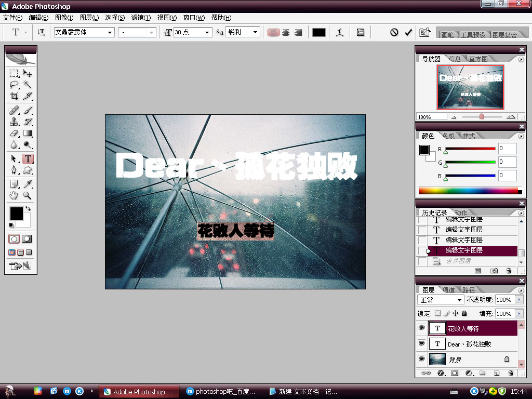Create new snapshot with camera icon
Screen dimensions: 532x399
point(494,271)
